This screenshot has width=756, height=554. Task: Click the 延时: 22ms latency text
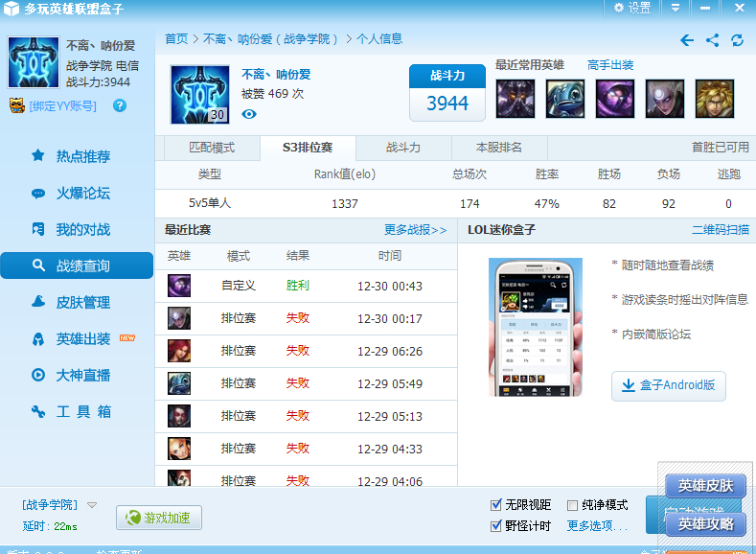coord(50,526)
